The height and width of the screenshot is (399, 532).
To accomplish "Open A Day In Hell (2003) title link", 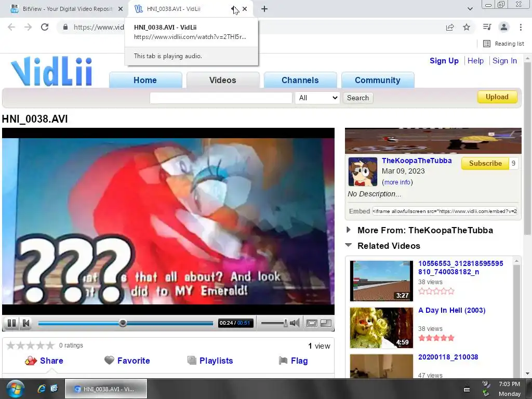I will [451, 311].
